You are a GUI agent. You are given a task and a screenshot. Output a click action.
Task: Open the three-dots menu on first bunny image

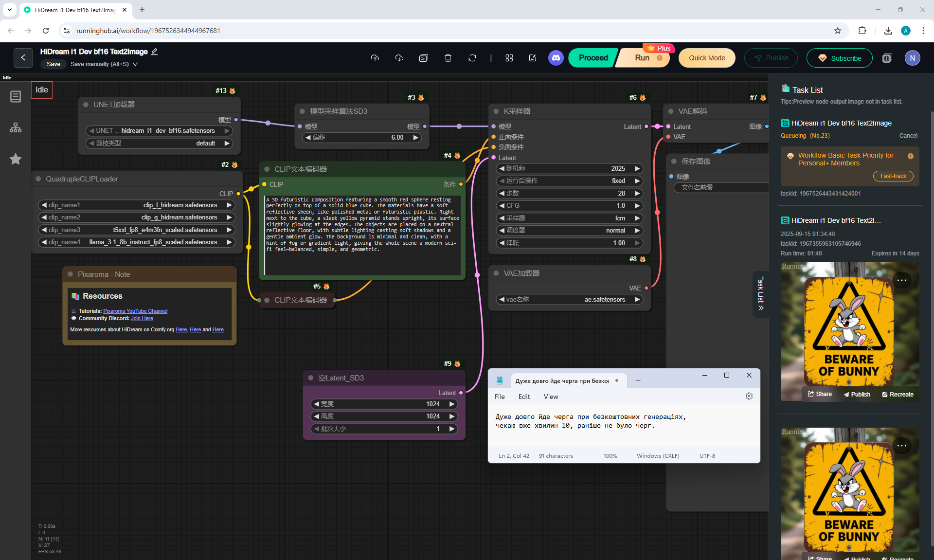[902, 280]
